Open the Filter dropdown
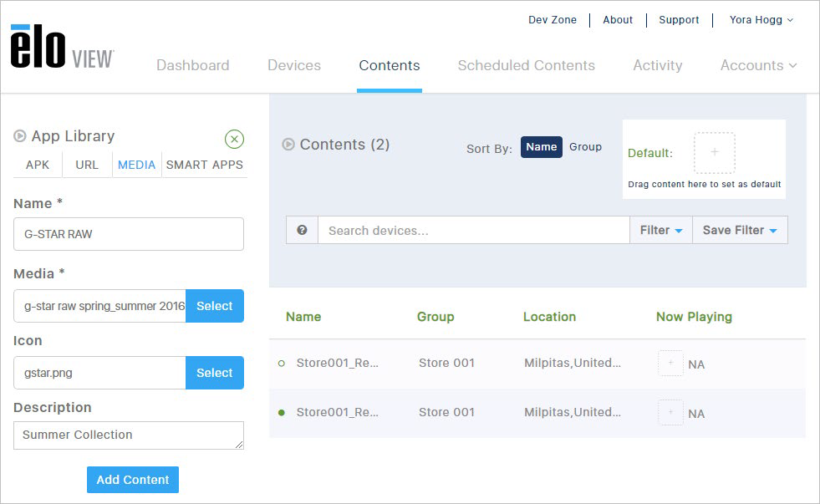The image size is (820, 504). 661,230
